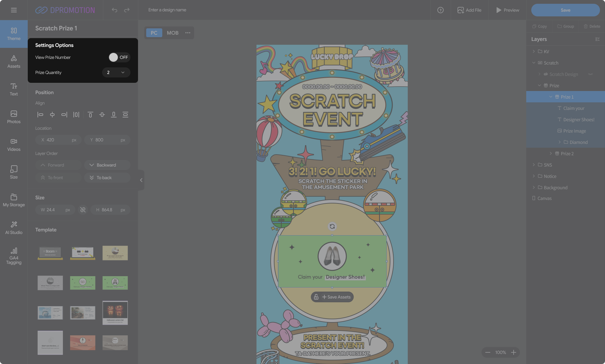Zoom in with the plus icon
605x364 pixels.
[x=514, y=352]
